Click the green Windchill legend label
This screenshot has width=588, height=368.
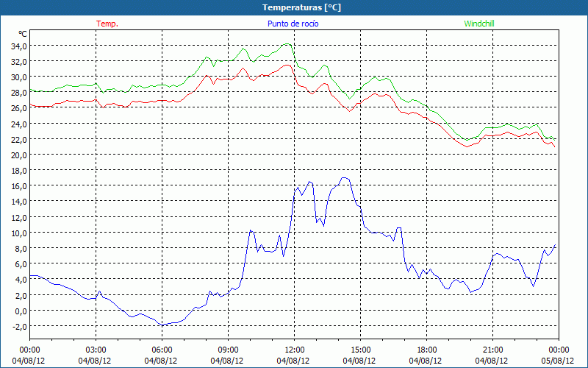coord(479,24)
